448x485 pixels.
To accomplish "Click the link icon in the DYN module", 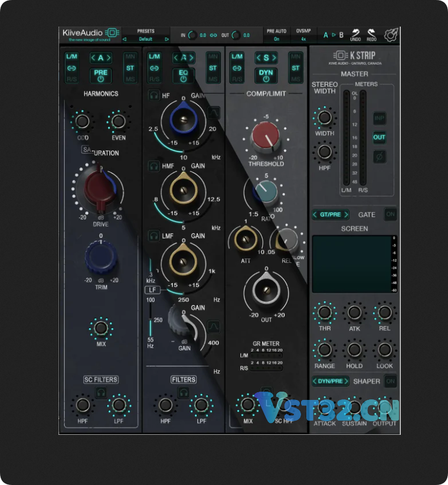I will pyautogui.click(x=237, y=69).
